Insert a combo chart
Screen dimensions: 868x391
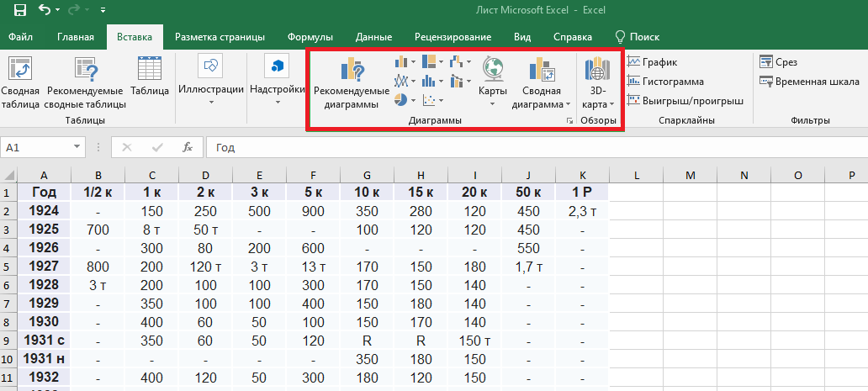(461, 82)
